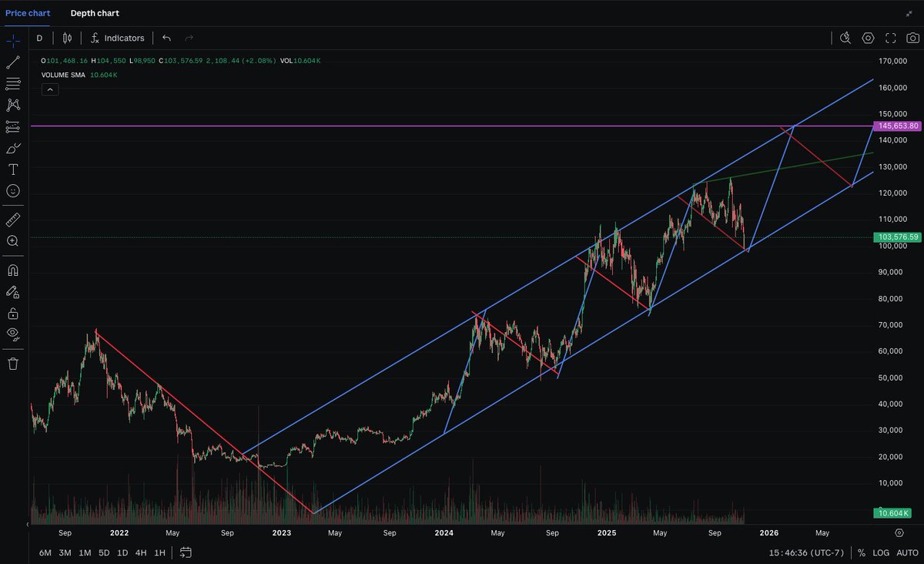Image resolution: width=924 pixels, height=564 pixels.
Task: Open the forecasting position tool
Action: [x=13, y=126]
